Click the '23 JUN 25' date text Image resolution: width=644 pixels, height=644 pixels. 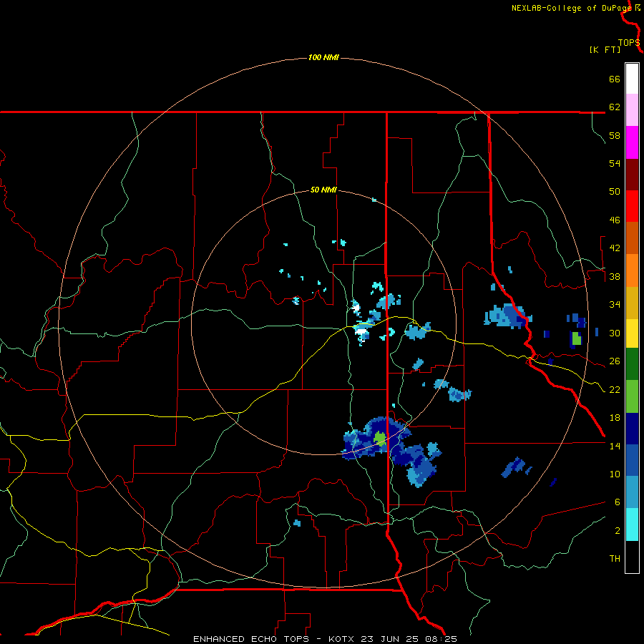point(389,639)
